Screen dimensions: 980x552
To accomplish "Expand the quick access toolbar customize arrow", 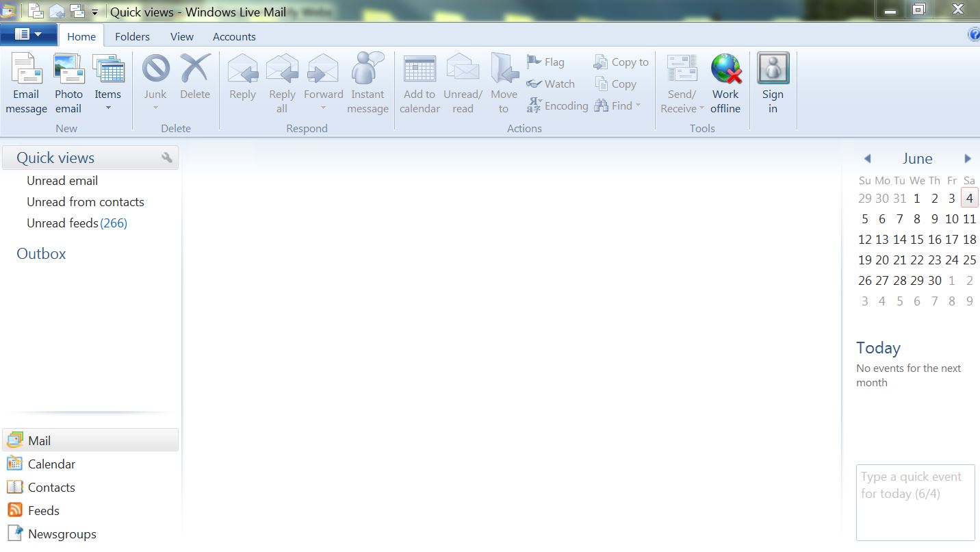I will pos(94,12).
